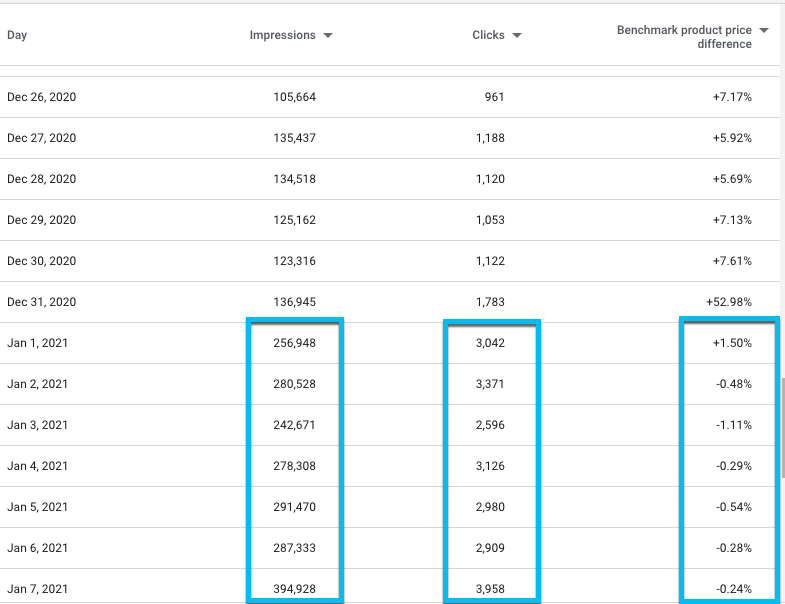Click impressions value 280,528

294,384
